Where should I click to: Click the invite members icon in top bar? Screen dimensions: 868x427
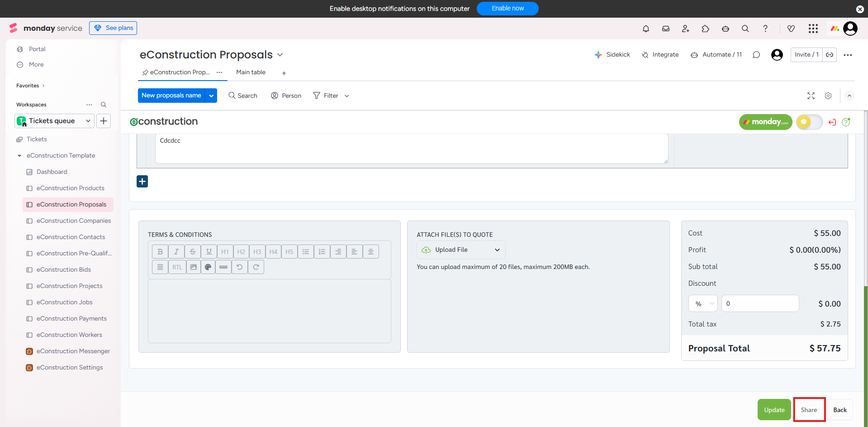click(685, 29)
